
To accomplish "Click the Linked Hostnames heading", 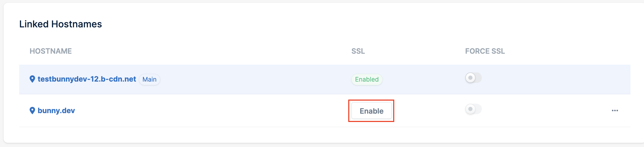I will click(x=61, y=24).
